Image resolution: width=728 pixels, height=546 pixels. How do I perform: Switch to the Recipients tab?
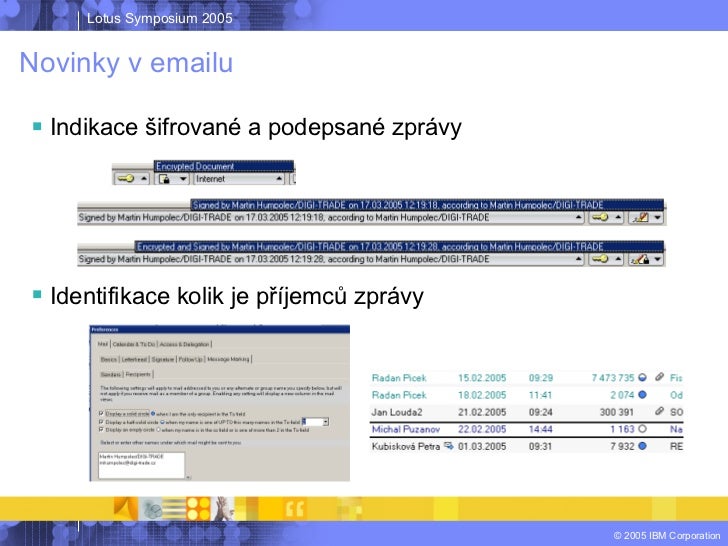pos(138,374)
